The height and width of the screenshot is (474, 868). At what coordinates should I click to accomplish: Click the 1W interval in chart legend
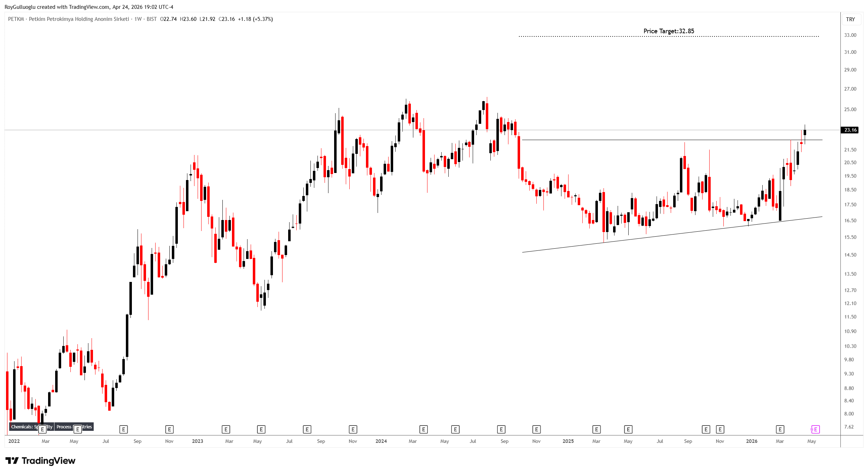coord(138,19)
